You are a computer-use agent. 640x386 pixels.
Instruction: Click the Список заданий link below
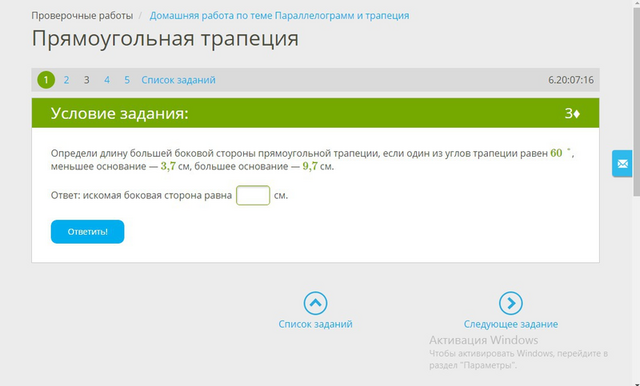(x=315, y=324)
